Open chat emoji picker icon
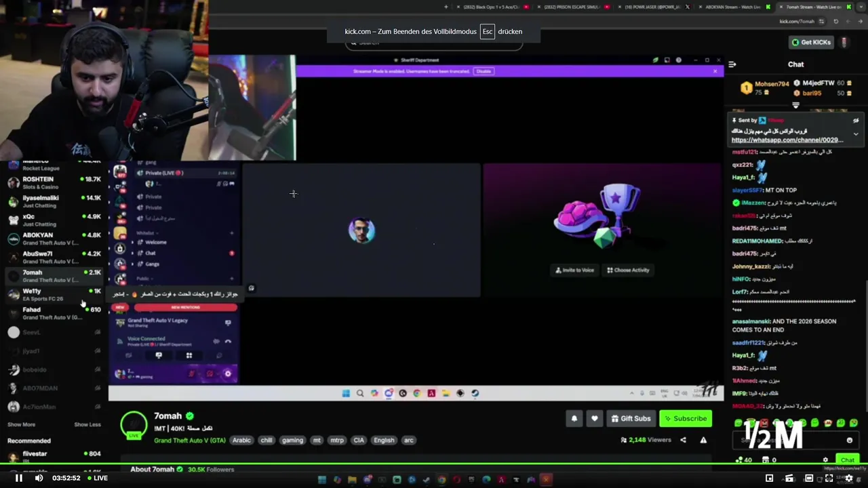This screenshot has height=488, width=868. tap(850, 440)
